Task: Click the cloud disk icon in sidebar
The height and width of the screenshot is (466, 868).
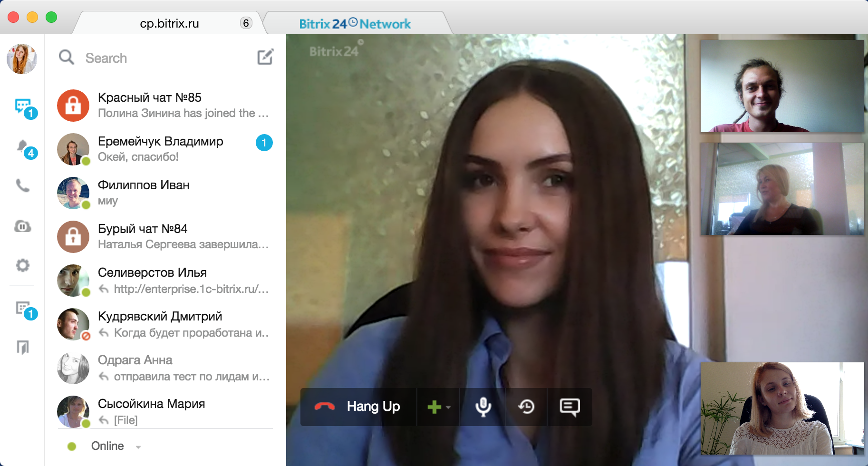Action: (23, 226)
